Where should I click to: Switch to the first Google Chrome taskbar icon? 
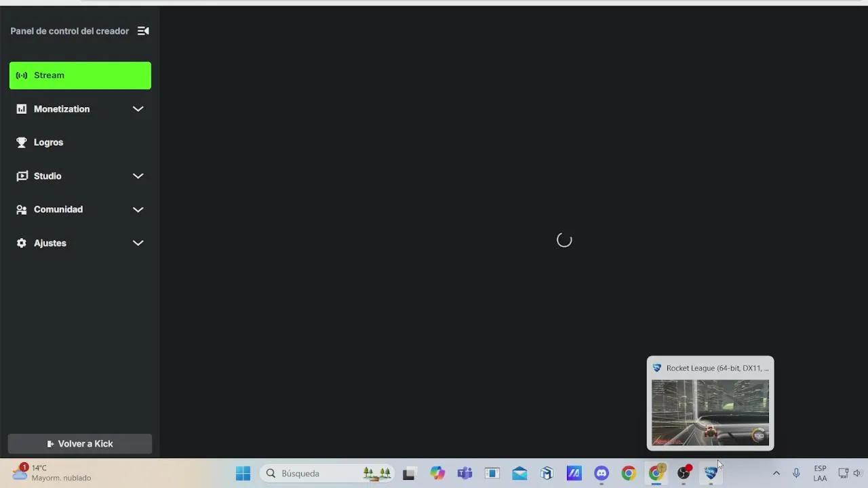pyautogui.click(x=629, y=473)
